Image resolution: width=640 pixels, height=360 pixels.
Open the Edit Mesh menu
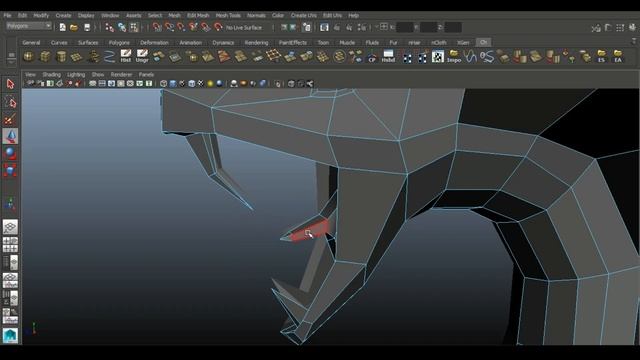tap(198, 16)
